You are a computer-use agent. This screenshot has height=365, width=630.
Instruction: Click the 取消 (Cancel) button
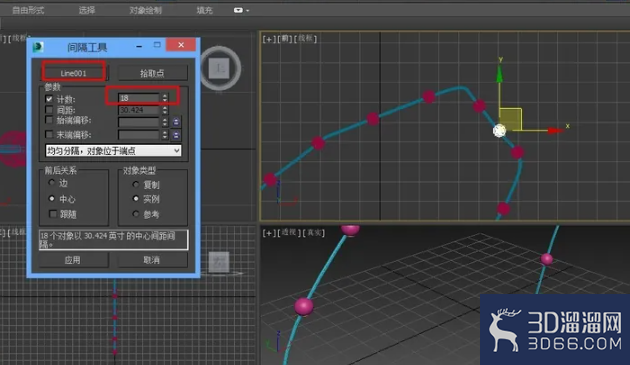152,260
